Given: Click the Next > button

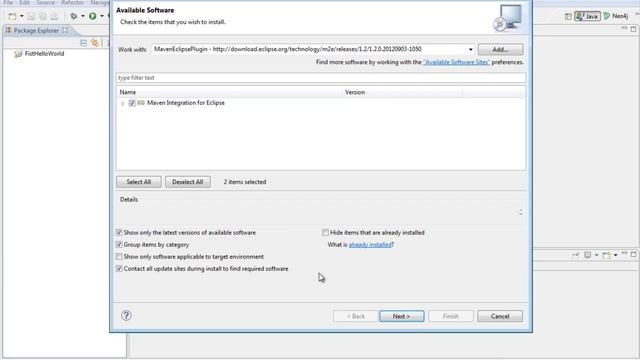Looking at the screenshot, I should pyautogui.click(x=402, y=316).
